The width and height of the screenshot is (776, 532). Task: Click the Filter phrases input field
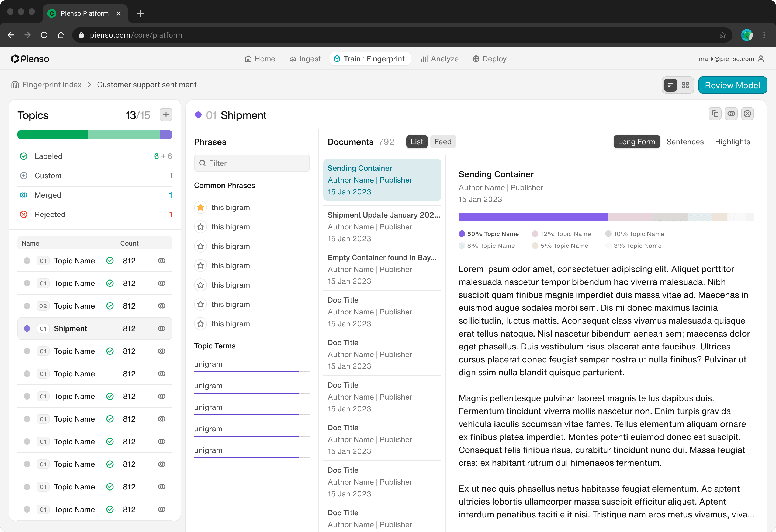tap(252, 163)
